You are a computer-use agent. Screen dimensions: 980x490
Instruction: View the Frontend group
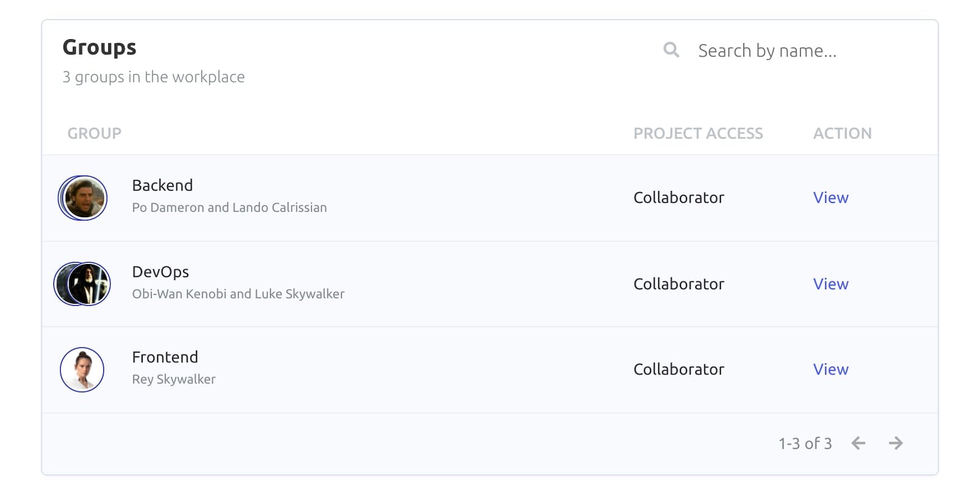(x=831, y=369)
